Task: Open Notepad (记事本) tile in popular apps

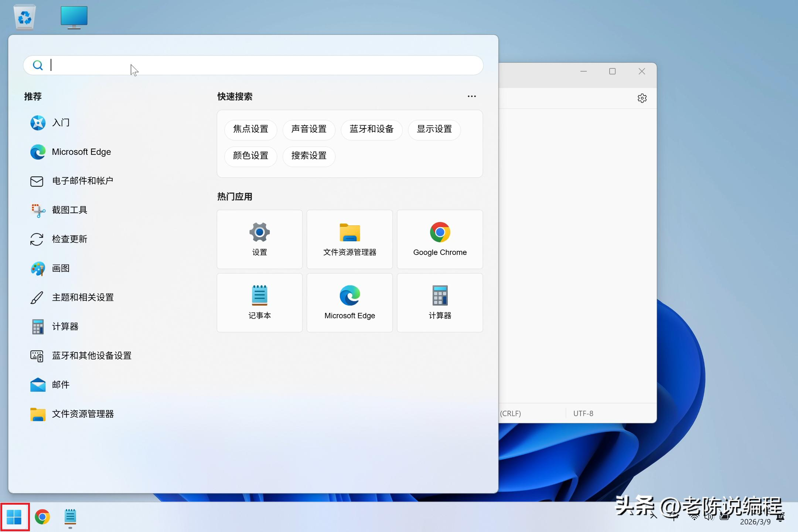Action: [259, 303]
